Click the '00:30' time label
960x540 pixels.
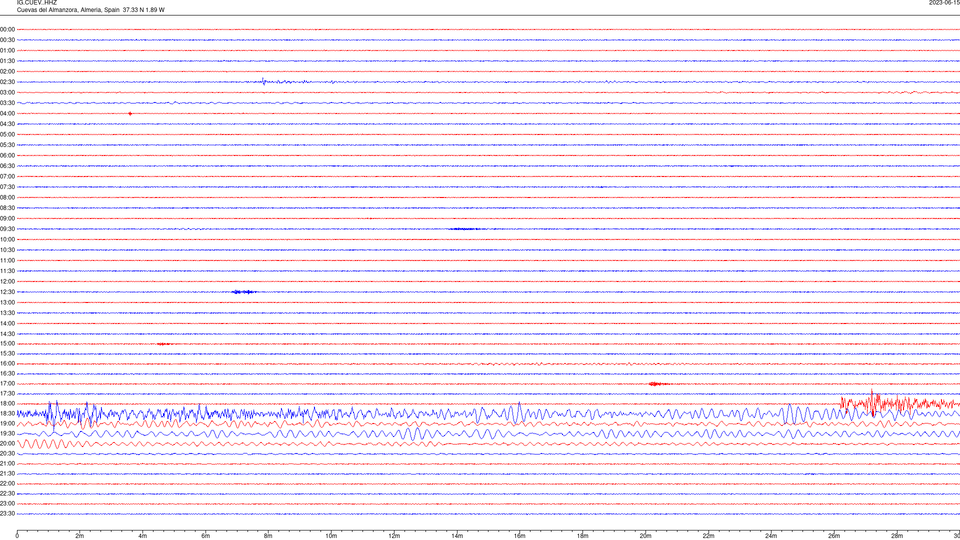7,40
